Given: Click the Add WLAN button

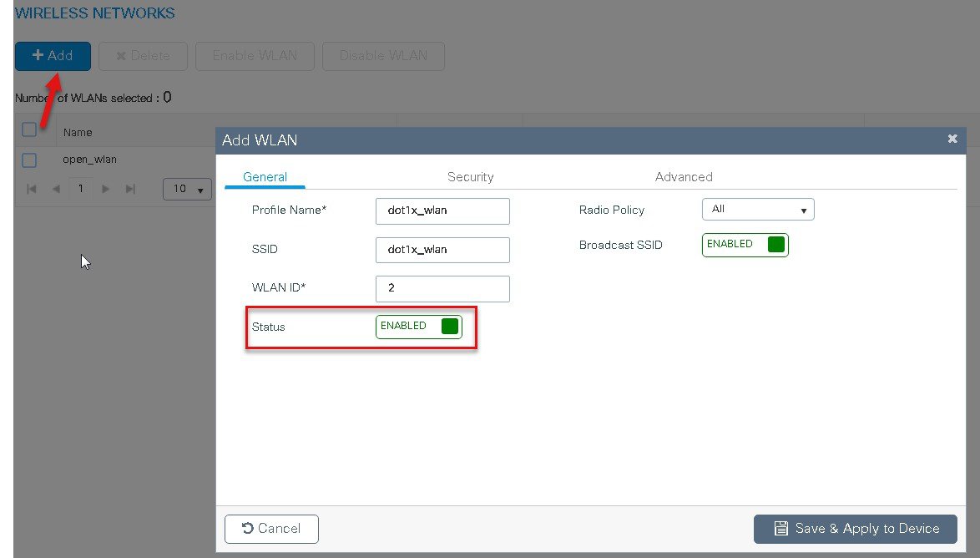Looking at the screenshot, I should (x=53, y=56).
